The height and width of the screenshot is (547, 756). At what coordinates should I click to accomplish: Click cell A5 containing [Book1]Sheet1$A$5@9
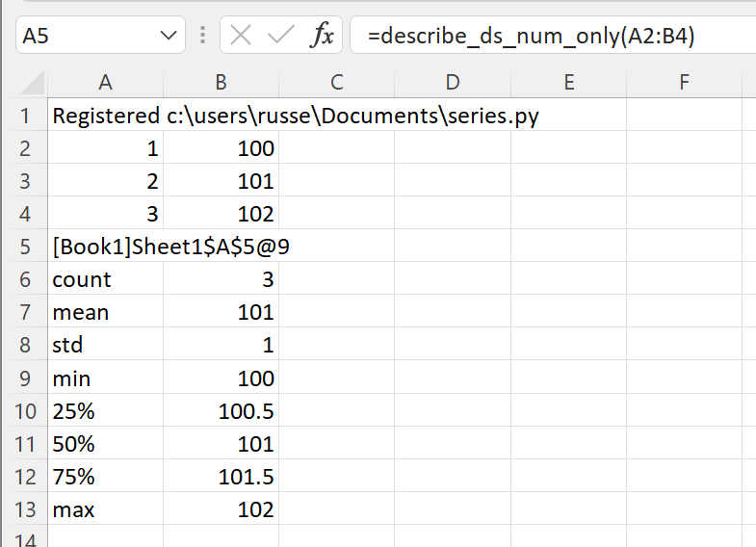coord(106,247)
